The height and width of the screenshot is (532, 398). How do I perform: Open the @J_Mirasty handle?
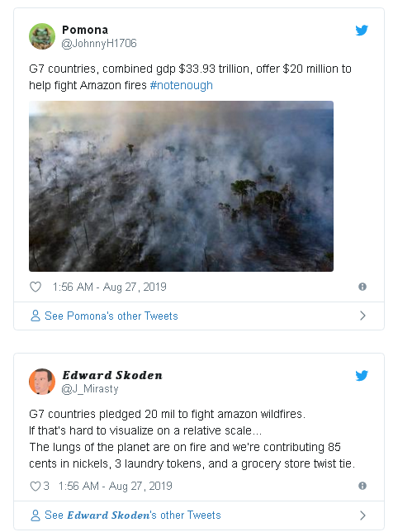90,389
